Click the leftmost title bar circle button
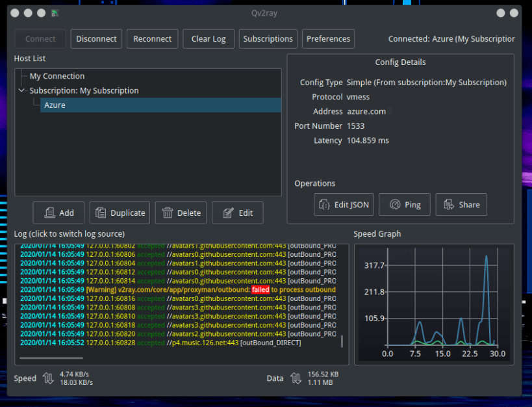 [x=14, y=13]
